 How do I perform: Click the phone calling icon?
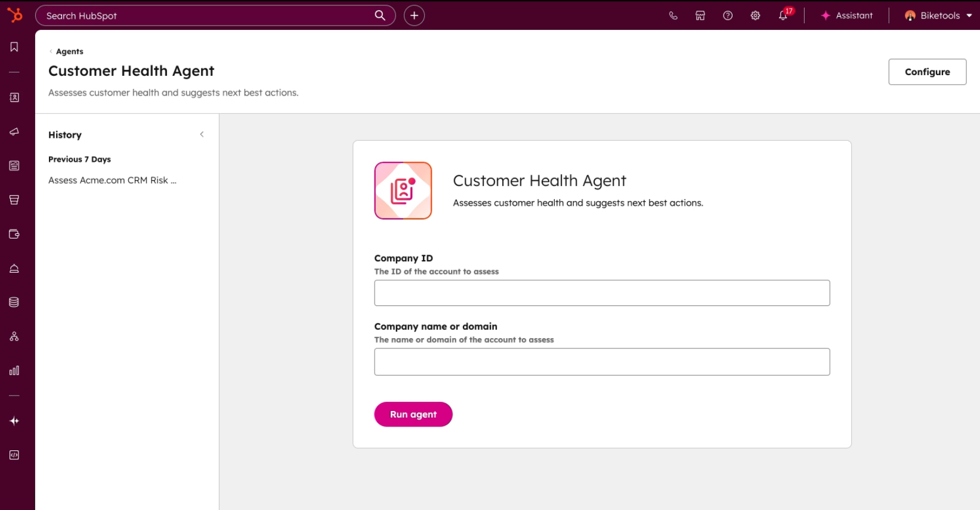tap(673, 16)
